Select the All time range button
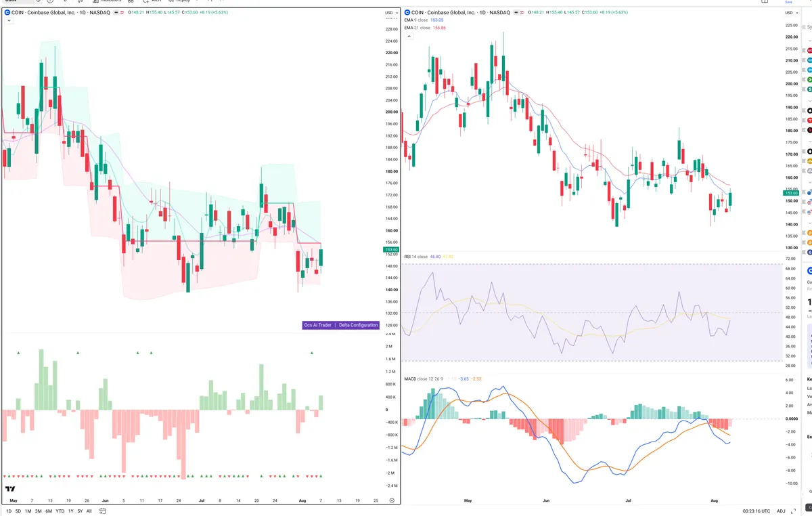Viewport: 812px width, 516px height. (89, 511)
